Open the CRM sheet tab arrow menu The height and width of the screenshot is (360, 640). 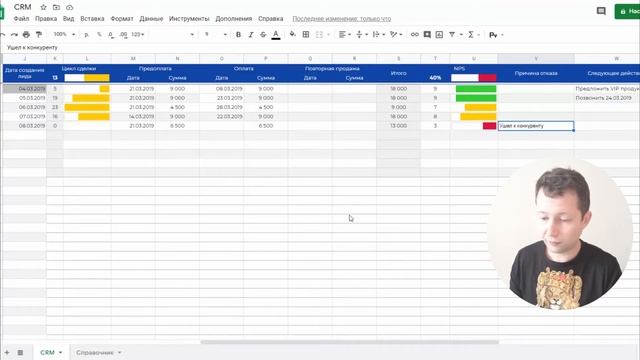[60, 352]
